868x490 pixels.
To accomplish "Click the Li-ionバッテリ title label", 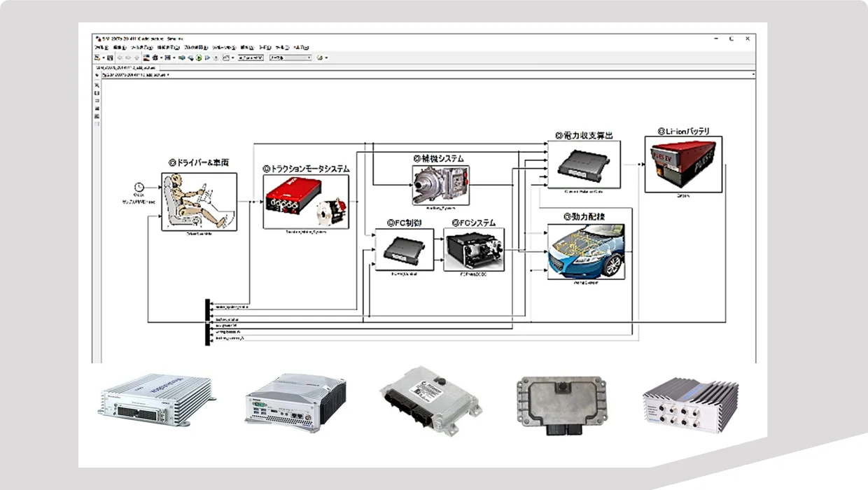I will (x=684, y=131).
